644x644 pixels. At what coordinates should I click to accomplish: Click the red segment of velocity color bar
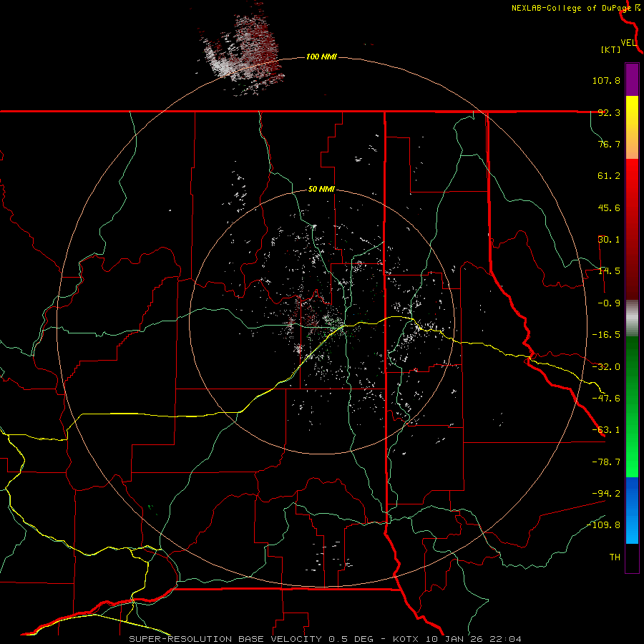coord(632,229)
